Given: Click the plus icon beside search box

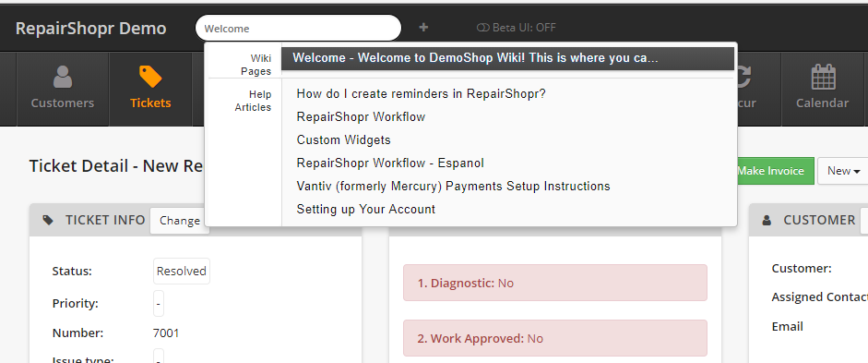Looking at the screenshot, I should (x=423, y=27).
